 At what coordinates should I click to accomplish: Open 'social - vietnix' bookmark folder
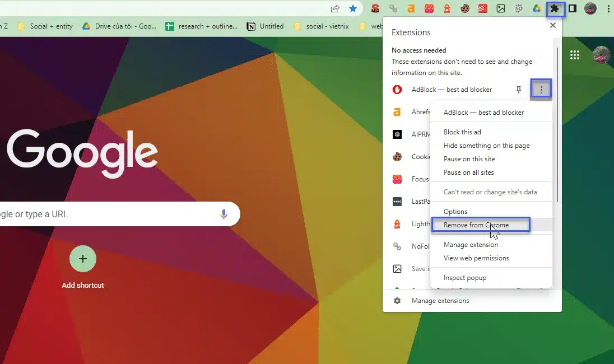[x=322, y=26]
